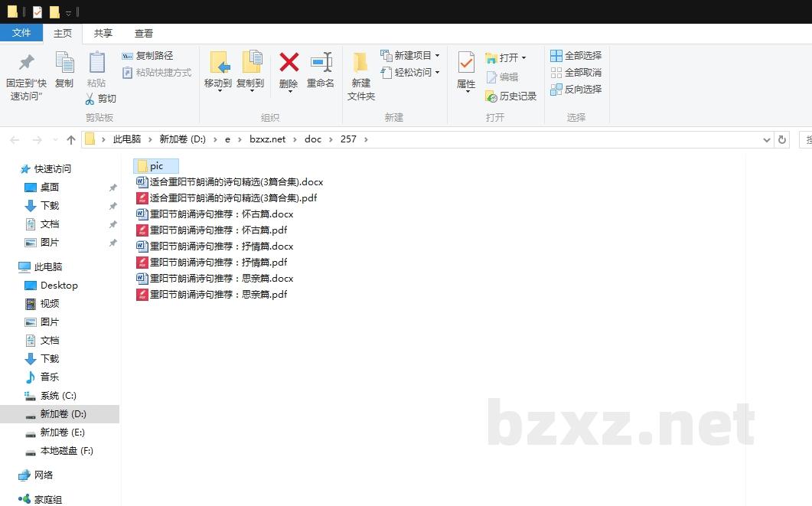The image size is (812, 506).
Task: Click the 属性 (Properties) icon
Action: [x=465, y=63]
